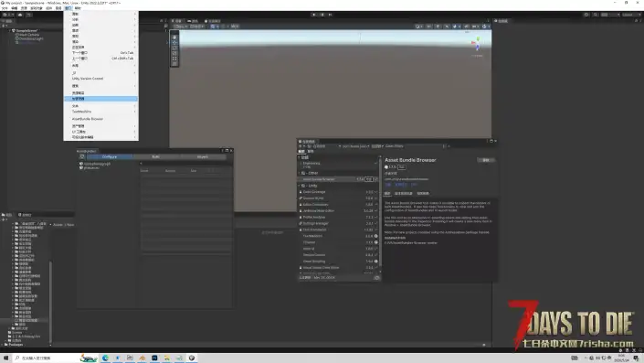Viewport: 644px width, 363px height.
Task: Select Visual Studio Code Editor package
Action: [x=338, y=268]
